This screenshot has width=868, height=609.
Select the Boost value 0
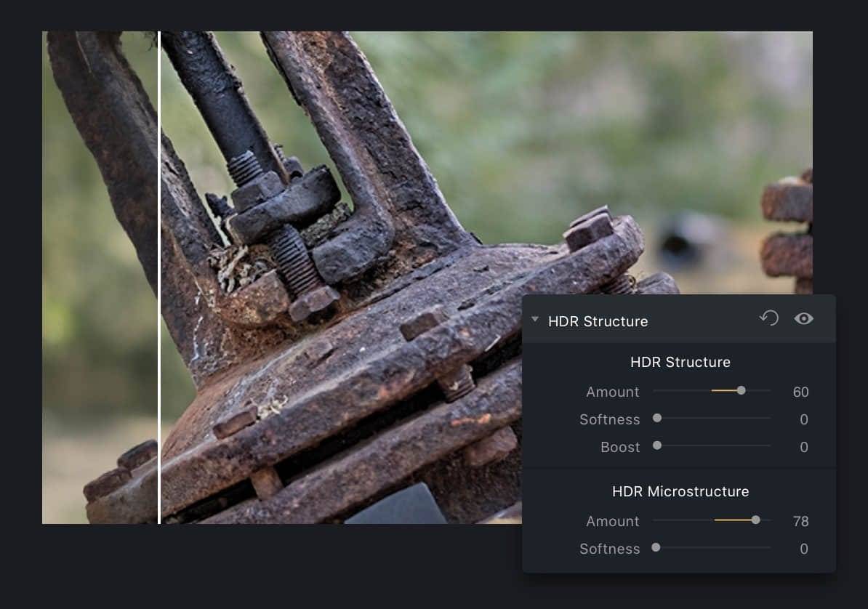pyautogui.click(x=804, y=448)
